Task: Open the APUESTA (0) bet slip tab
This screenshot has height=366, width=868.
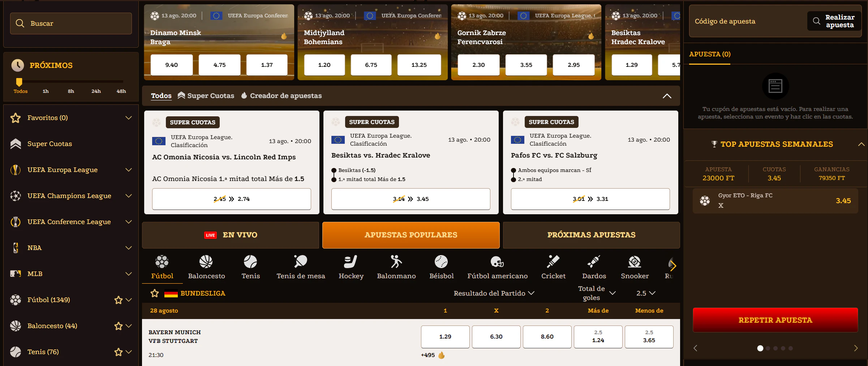Action: coord(709,54)
